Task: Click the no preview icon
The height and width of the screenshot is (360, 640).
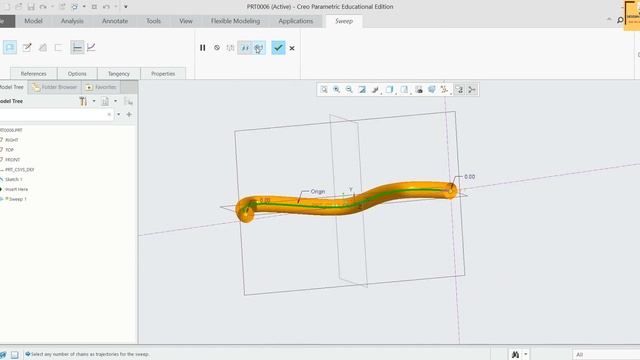Action: 217,48
